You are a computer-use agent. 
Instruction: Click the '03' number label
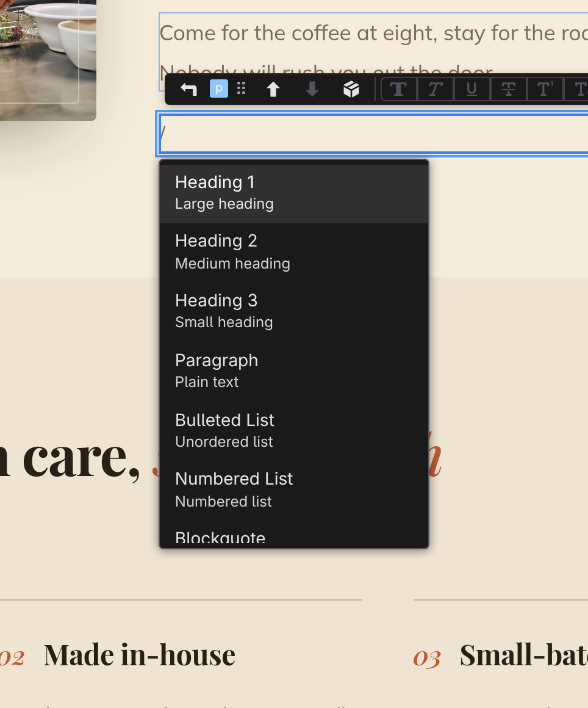tap(426, 657)
